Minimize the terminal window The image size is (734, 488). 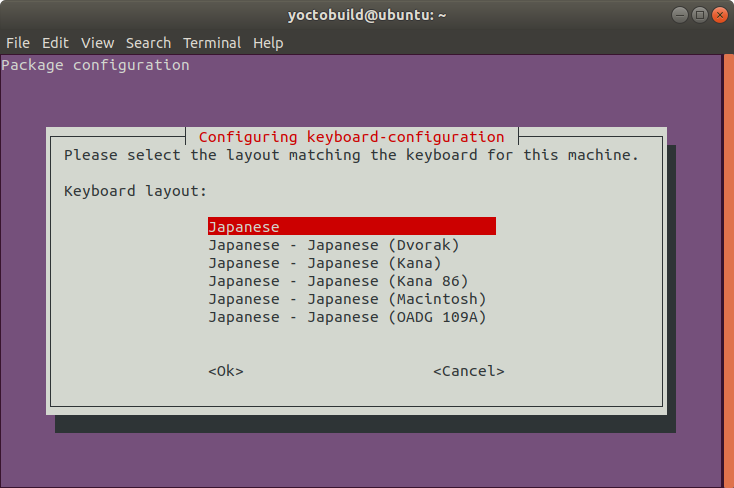point(680,15)
